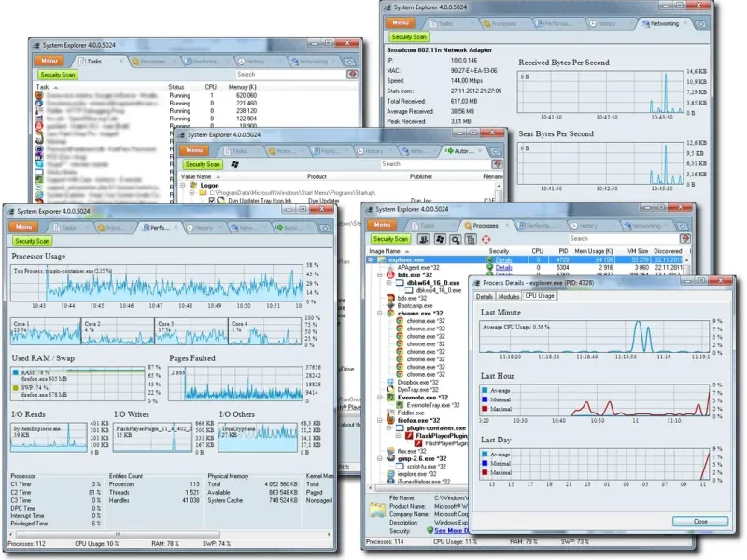Screen dimensions: 747x560
Task: Click the red crosshair target icon in the Processes toolbar
Action: pyautogui.click(x=486, y=239)
